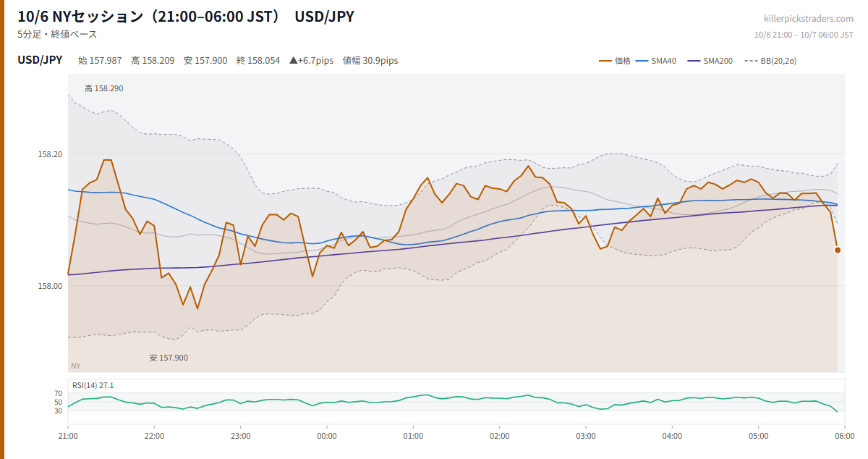Click the NY session label in the chart corner

tap(76, 366)
